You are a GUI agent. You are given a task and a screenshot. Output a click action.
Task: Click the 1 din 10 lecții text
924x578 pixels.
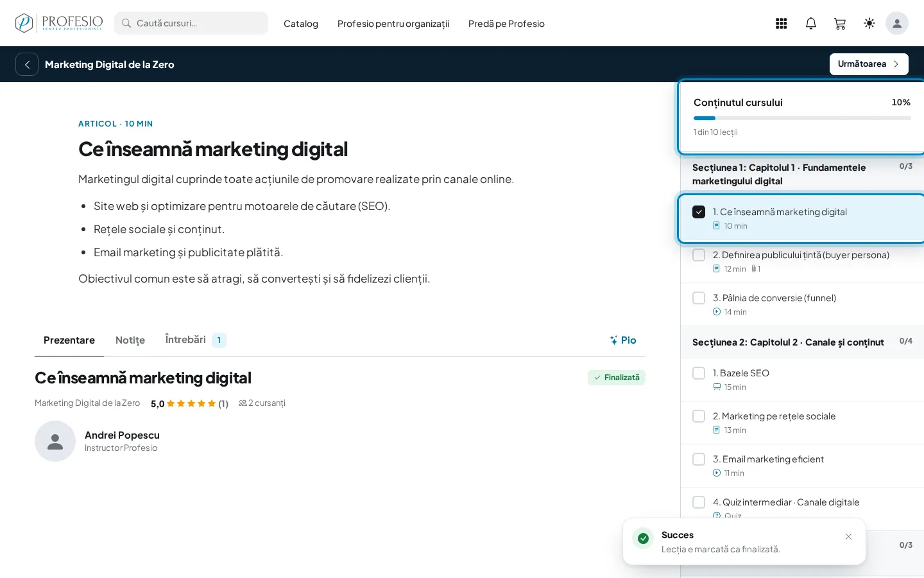715,132
